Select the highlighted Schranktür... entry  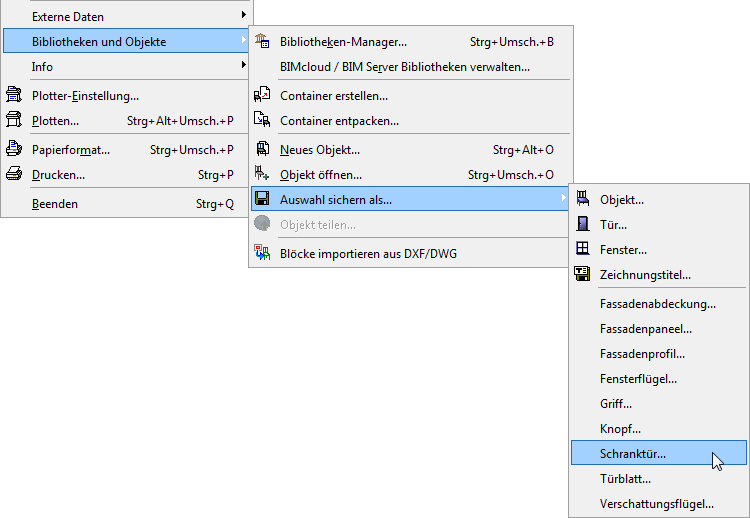[659, 453]
